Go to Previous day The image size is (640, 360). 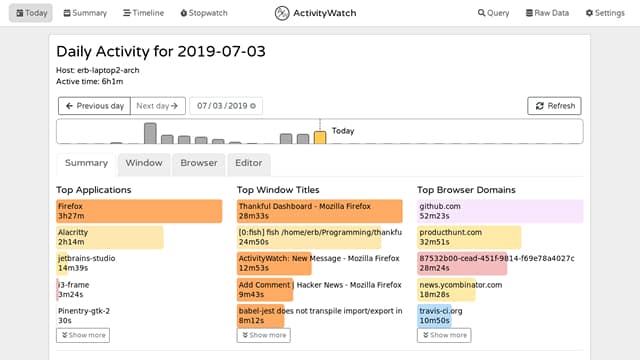[x=94, y=106]
